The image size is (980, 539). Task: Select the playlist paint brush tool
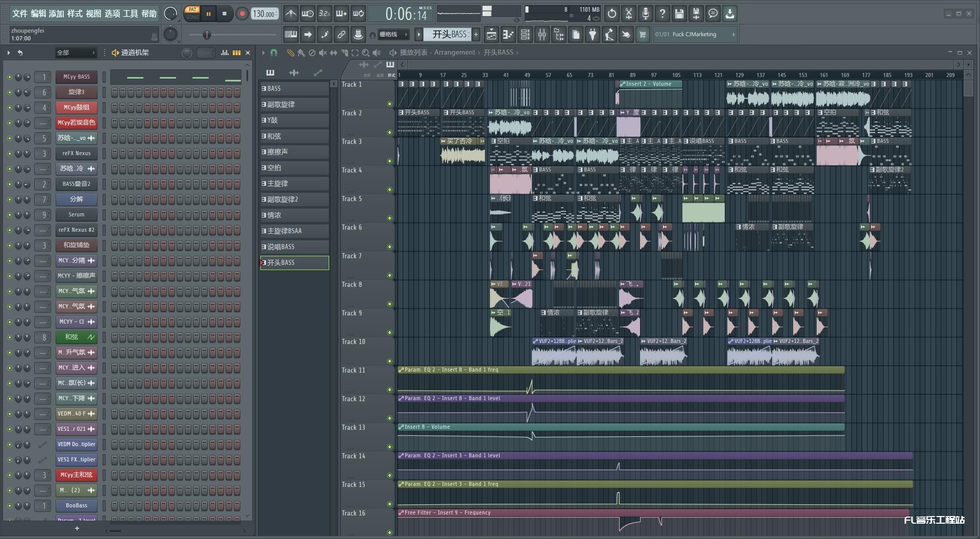pyautogui.click(x=301, y=53)
